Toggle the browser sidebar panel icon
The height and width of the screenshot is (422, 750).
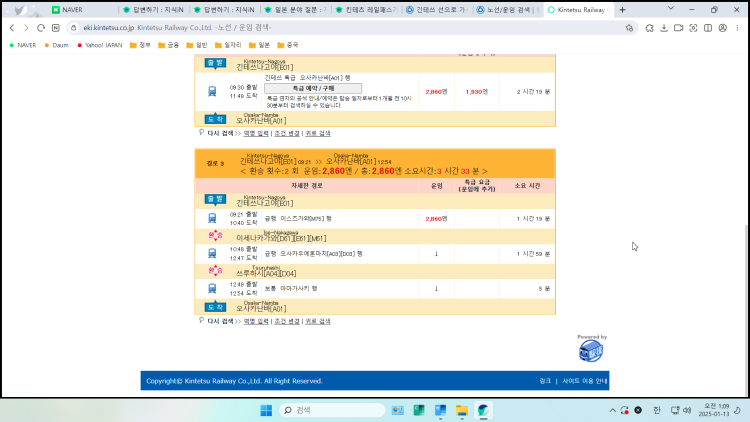(708, 28)
